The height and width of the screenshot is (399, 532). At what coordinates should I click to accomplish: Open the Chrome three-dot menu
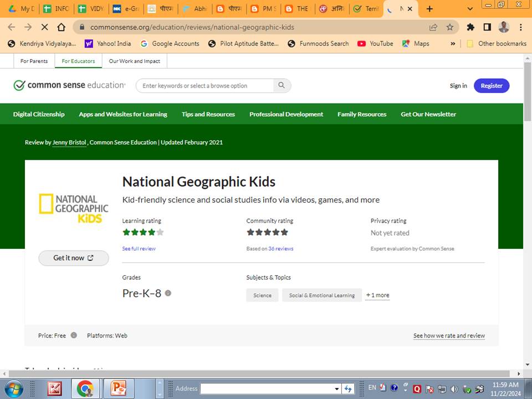520,27
